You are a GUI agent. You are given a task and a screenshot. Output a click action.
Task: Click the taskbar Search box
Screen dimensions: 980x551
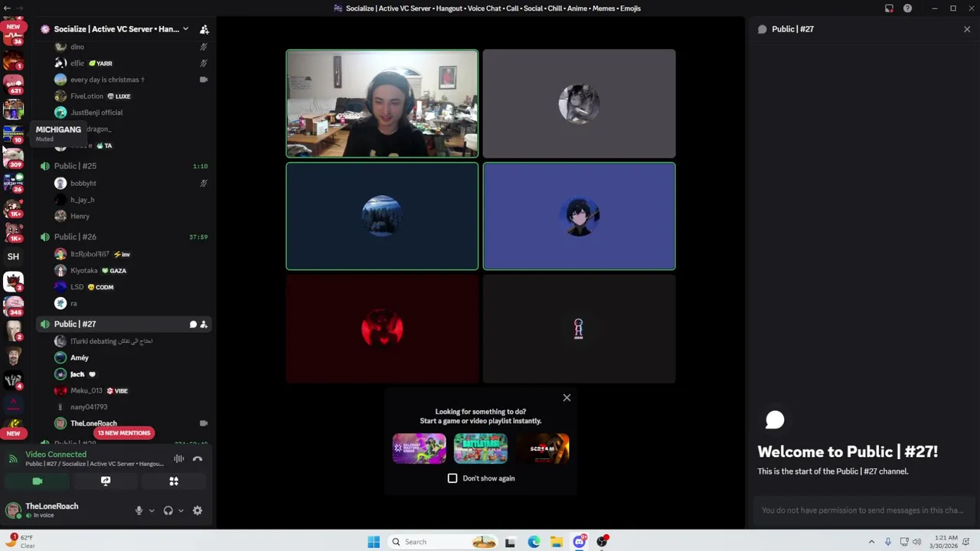tap(444, 542)
